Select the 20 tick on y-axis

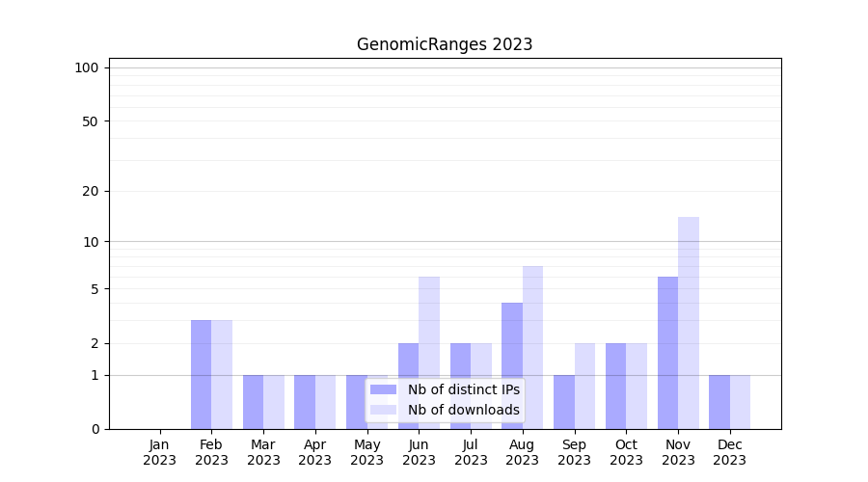click(91, 191)
